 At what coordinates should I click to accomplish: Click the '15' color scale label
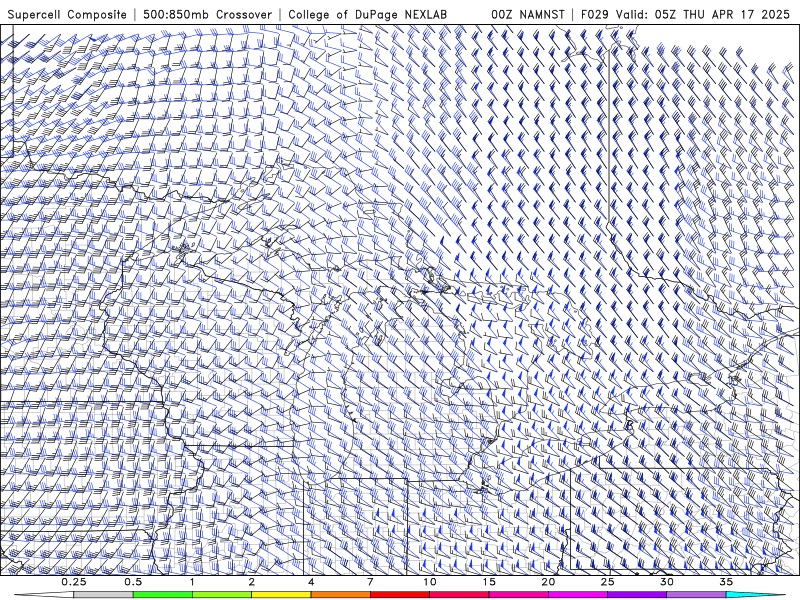click(x=489, y=582)
